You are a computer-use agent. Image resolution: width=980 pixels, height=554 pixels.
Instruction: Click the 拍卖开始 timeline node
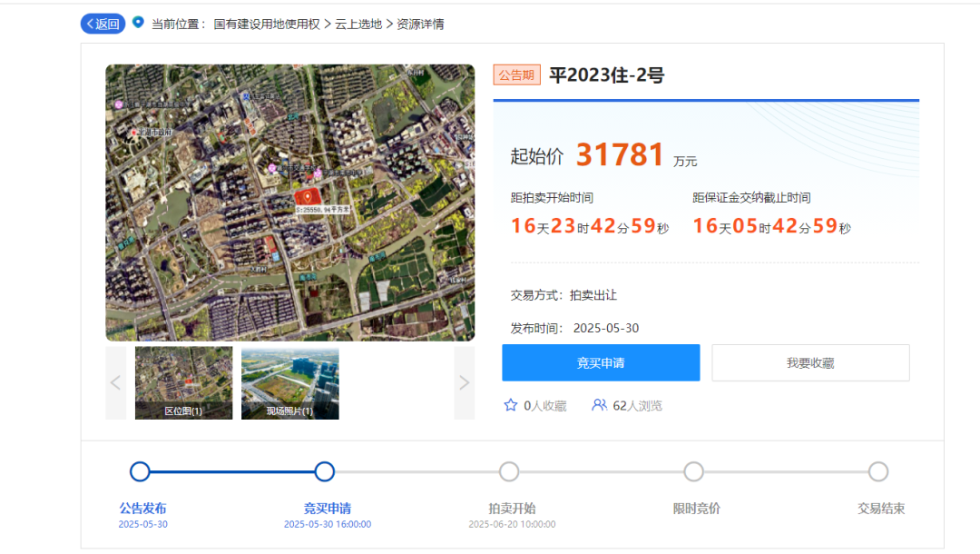tap(509, 471)
